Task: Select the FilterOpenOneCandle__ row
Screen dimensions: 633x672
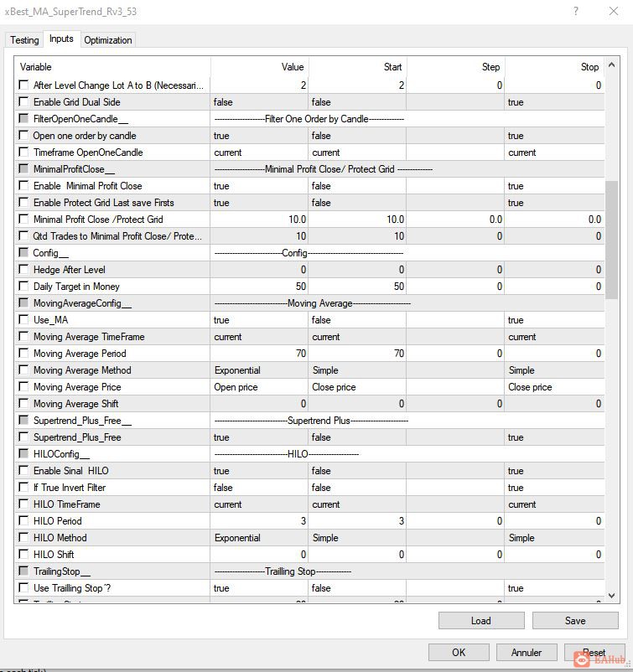Action: pyautogui.click(x=310, y=119)
